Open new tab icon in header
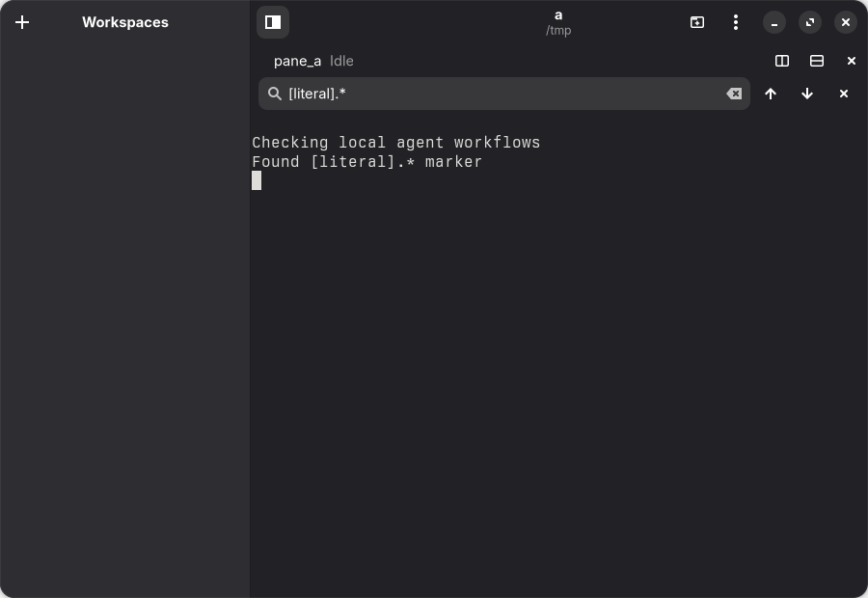868x598 pixels. [697, 22]
